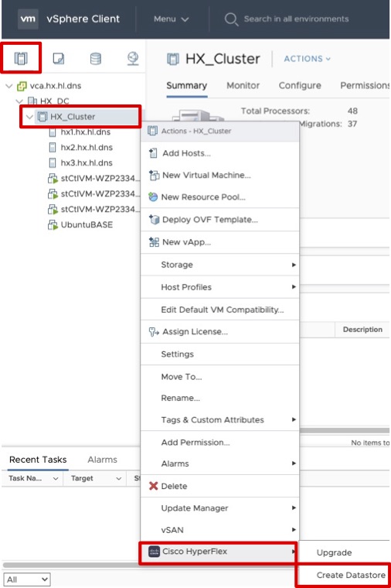Switch to the Configure tab
Image resolution: width=391 pixels, height=588 pixels.
tap(300, 86)
